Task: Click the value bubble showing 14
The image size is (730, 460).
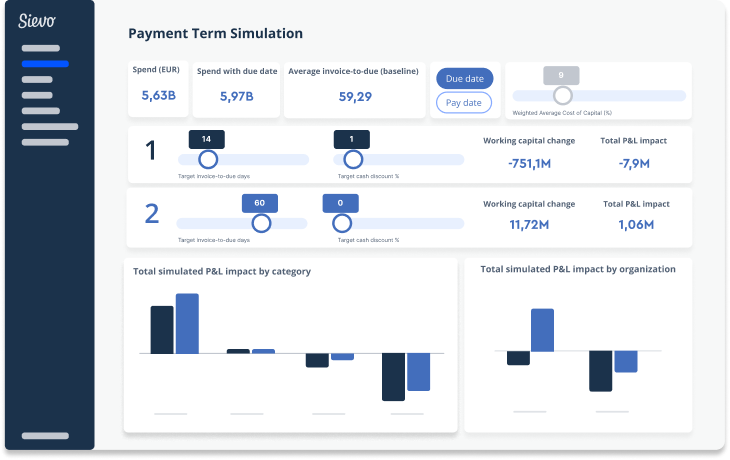Action: (x=206, y=139)
